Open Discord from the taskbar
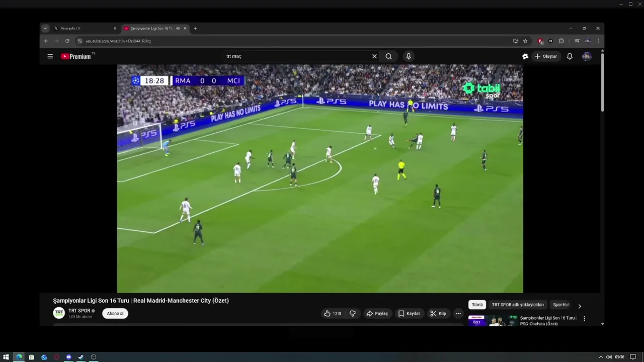This screenshot has height=362, width=644. click(x=69, y=357)
